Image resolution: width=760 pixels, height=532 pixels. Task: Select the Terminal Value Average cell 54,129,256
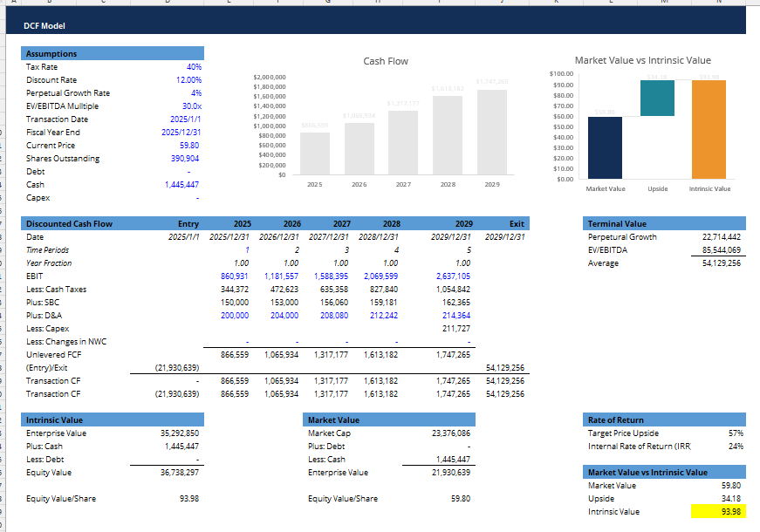coord(722,263)
